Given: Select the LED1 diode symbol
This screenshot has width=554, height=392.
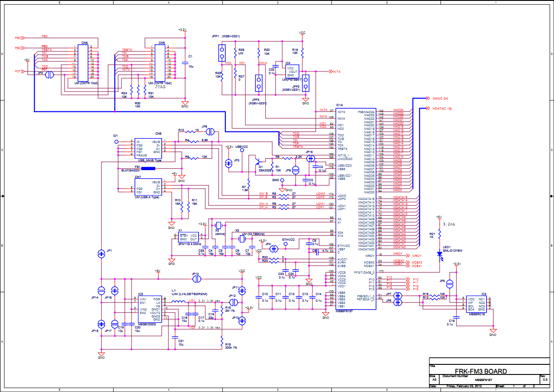Looking at the screenshot, I should (x=440, y=254).
